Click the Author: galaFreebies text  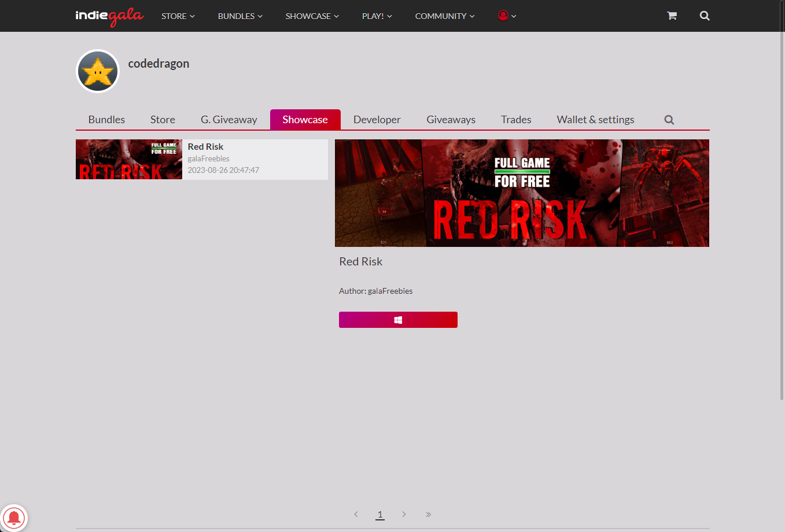(x=376, y=291)
